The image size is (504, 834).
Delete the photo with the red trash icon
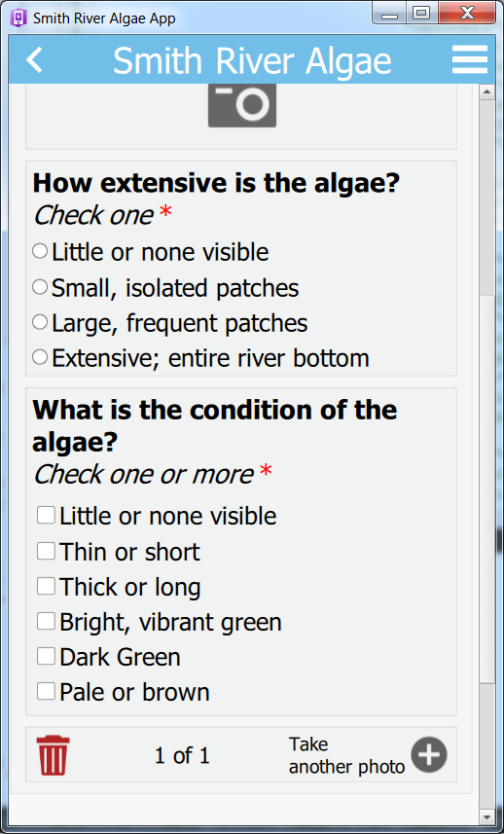point(53,755)
